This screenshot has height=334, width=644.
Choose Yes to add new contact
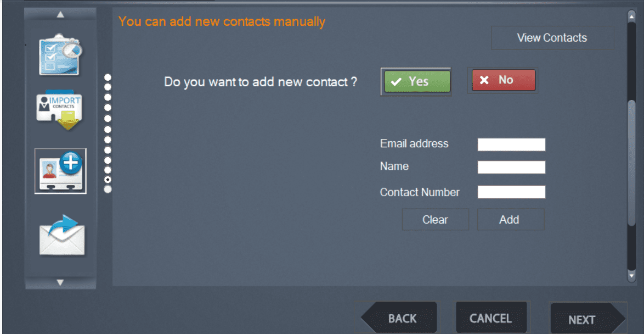point(417,81)
